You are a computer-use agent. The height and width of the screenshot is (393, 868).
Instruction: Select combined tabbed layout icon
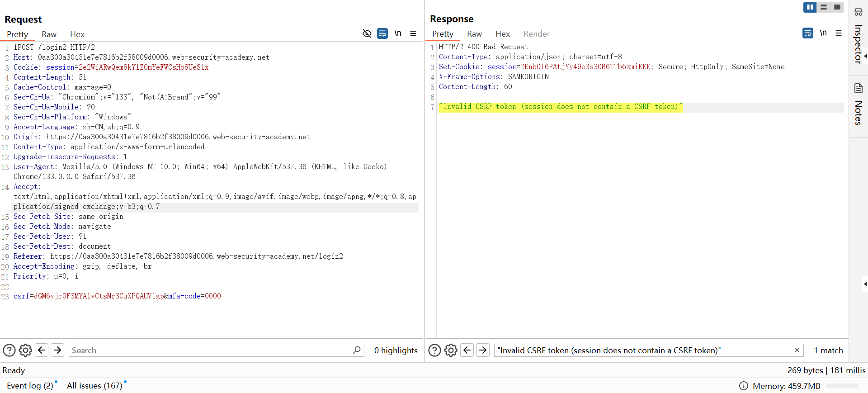click(x=837, y=7)
